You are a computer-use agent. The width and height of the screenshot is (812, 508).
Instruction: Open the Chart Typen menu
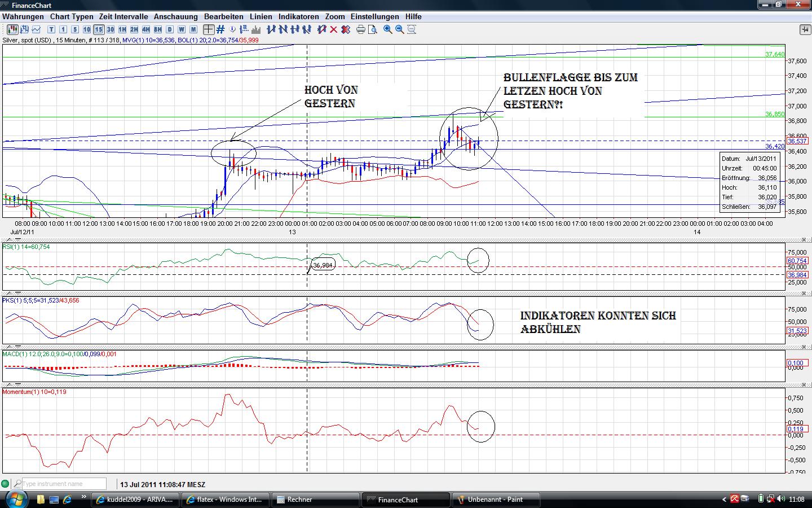[72, 16]
